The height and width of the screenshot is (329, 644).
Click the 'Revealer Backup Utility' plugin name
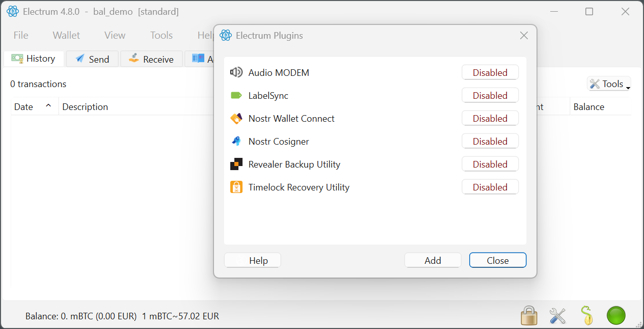click(x=294, y=164)
